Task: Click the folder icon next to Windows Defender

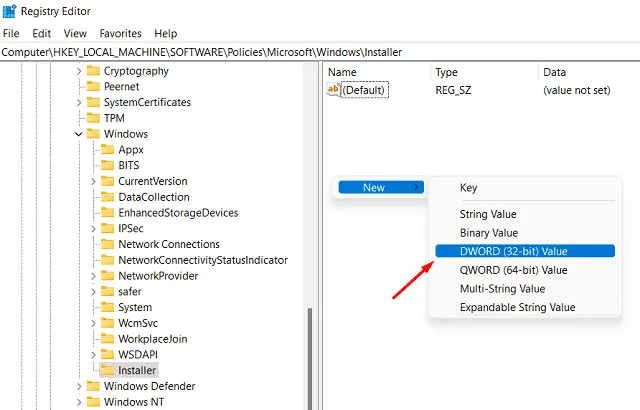Action: pyautogui.click(x=93, y=386)
